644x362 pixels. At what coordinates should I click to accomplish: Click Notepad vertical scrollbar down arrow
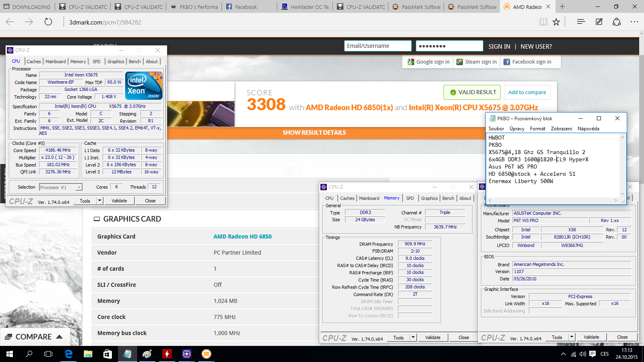(x=622, y=194)
